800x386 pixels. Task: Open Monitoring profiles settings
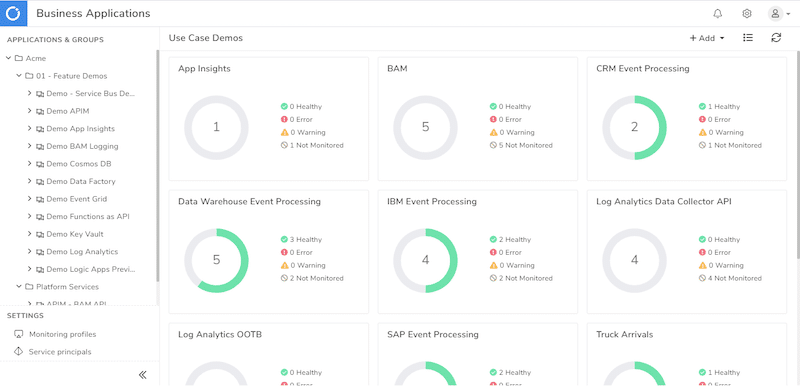(62, 334)
